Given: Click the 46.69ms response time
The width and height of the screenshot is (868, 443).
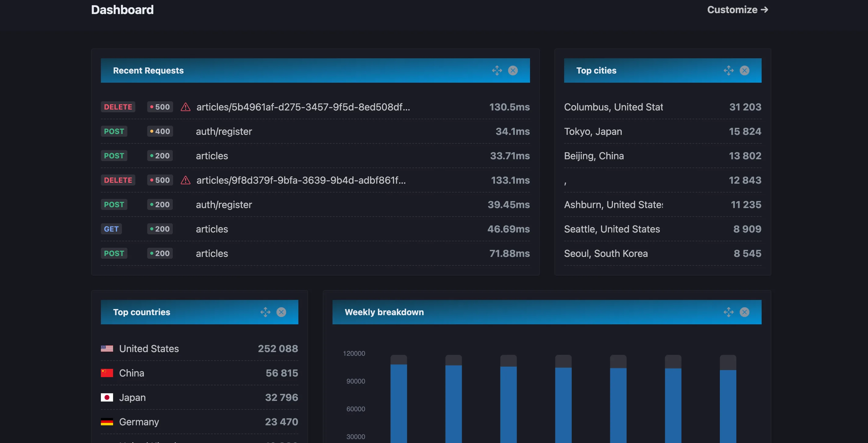Looking at the screenshot, I should click(508, 229).
